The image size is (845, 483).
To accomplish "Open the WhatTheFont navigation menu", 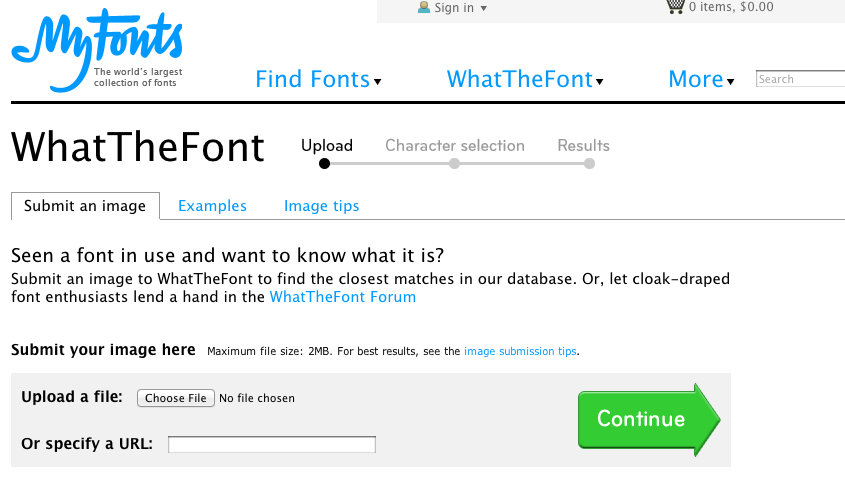I will pos(525,79).
